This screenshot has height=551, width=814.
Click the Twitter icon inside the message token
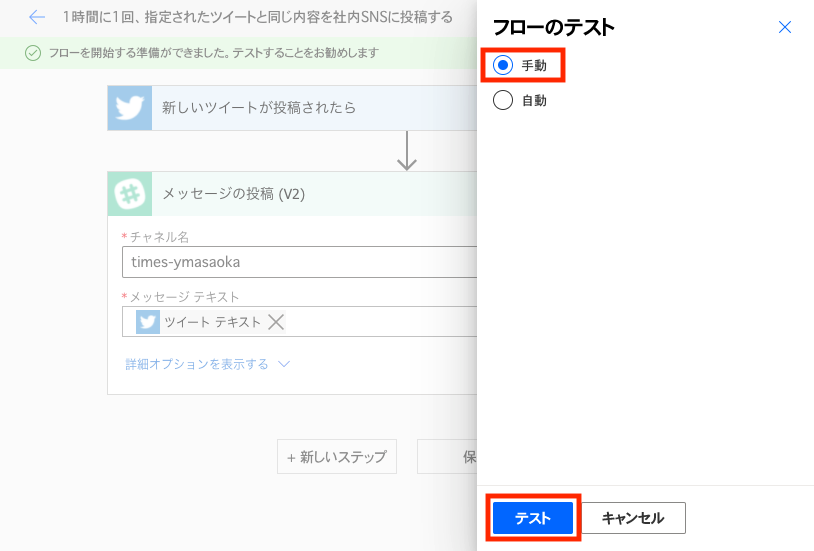[147, 322]
